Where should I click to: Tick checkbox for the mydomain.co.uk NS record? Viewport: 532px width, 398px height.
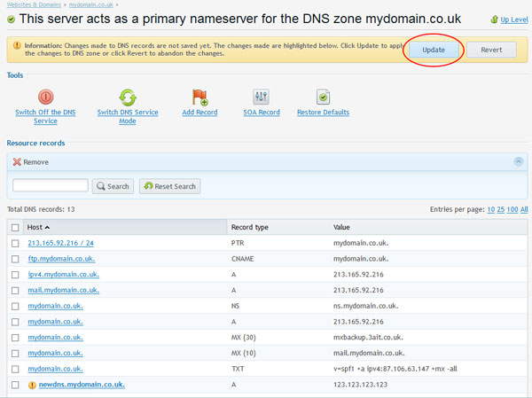pos(15,306)
